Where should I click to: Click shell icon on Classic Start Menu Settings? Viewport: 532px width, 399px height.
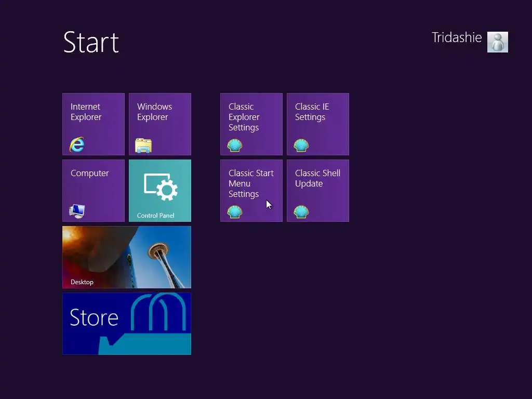(235, 212)
